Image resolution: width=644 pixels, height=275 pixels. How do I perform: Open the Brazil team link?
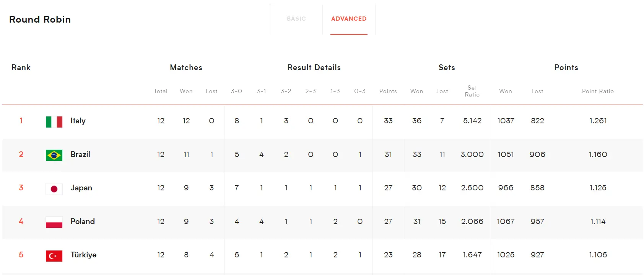click(80, 154)
